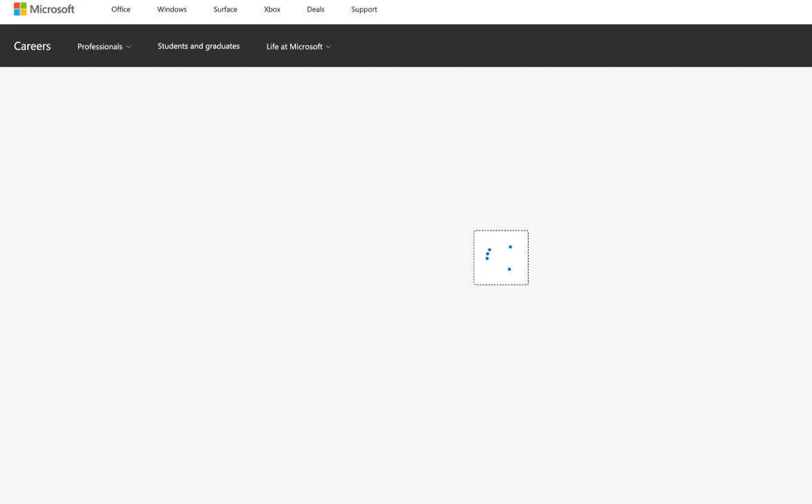The height and width of the screenshot is (504, 812).
Task: Click the chevron arrow beside Professionals
Action: [129, 47]
